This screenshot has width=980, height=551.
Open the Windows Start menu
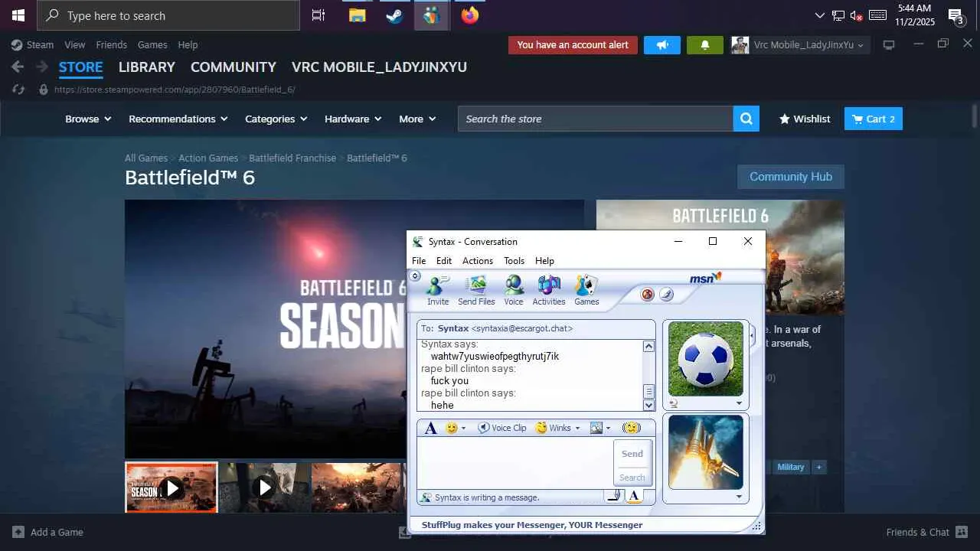tap(18, 15)
